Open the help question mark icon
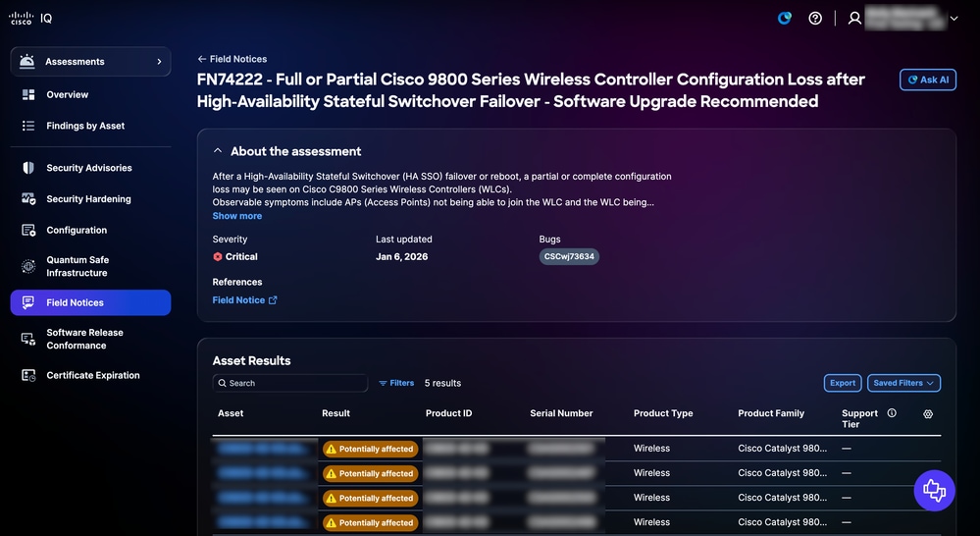This screenshot has height=536, width=980. (815, 18)
